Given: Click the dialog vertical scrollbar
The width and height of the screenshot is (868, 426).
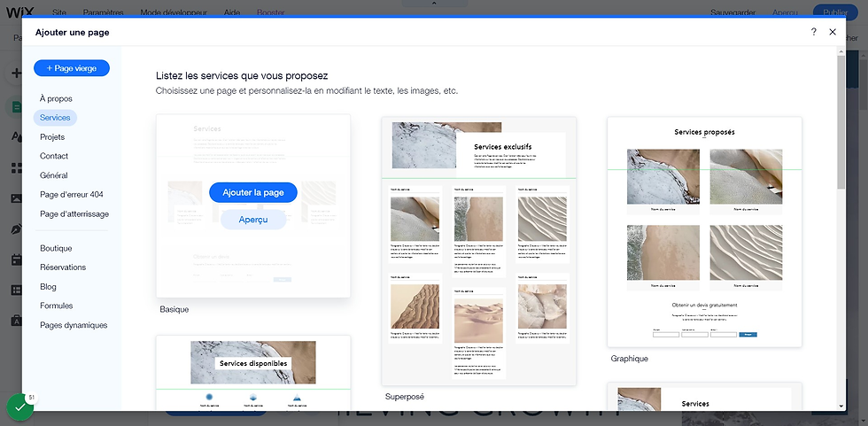Looking at the screenshot, I should (841, 121).
